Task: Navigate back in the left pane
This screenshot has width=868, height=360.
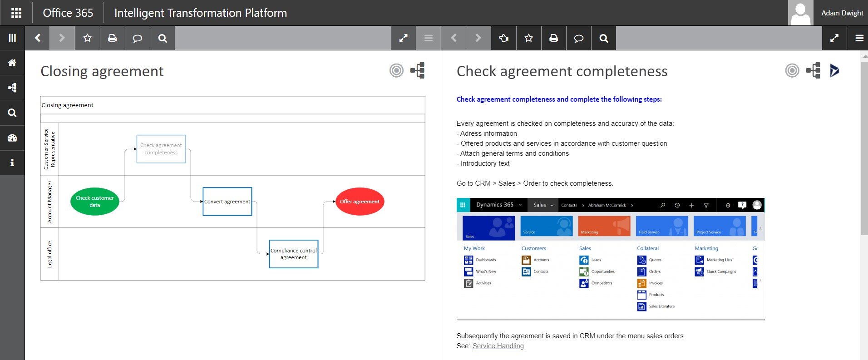Action: pyautogui.click(x=38, y=38)
